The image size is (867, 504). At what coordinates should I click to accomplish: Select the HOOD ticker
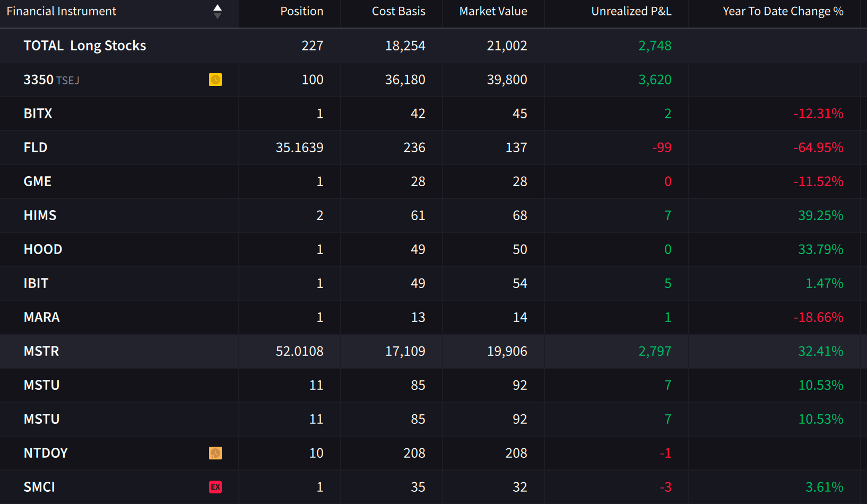pyautogui.click(x=43, y=249)
